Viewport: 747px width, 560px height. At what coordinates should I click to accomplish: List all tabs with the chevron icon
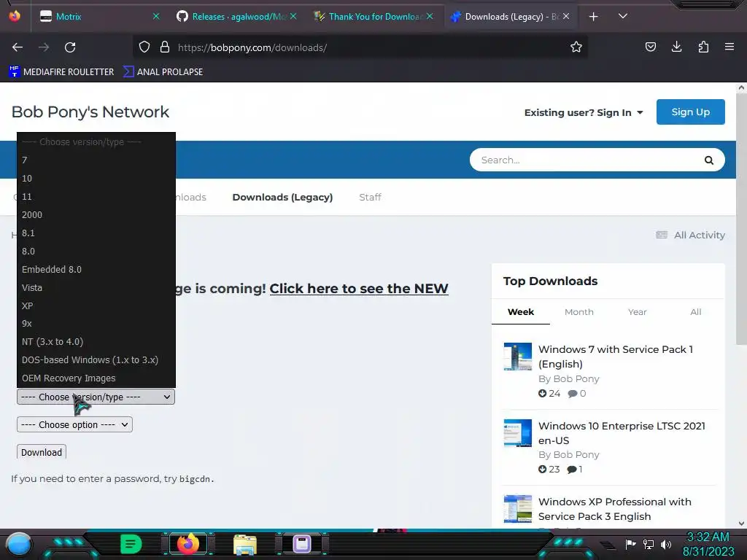623,16
